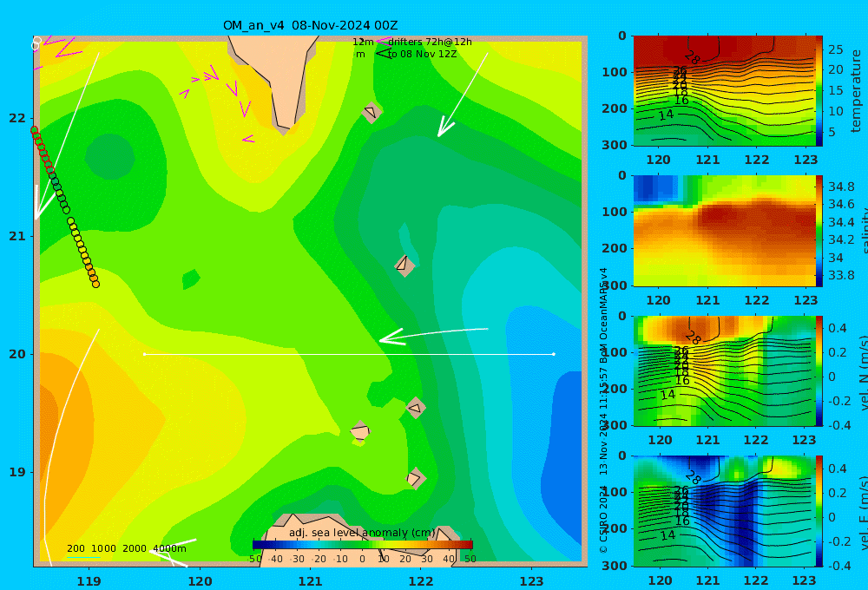
Task: Click the temperature colorbar scale
Action: [819, 91]
